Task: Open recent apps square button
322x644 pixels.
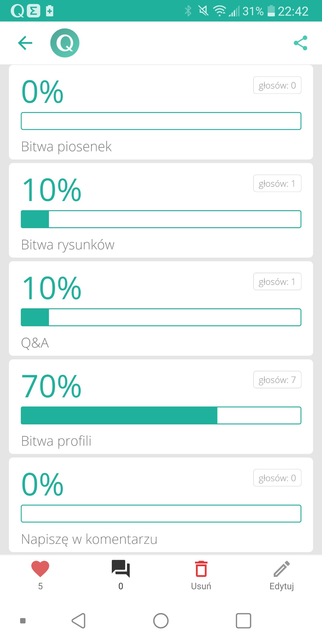Action: click(243, 621)
